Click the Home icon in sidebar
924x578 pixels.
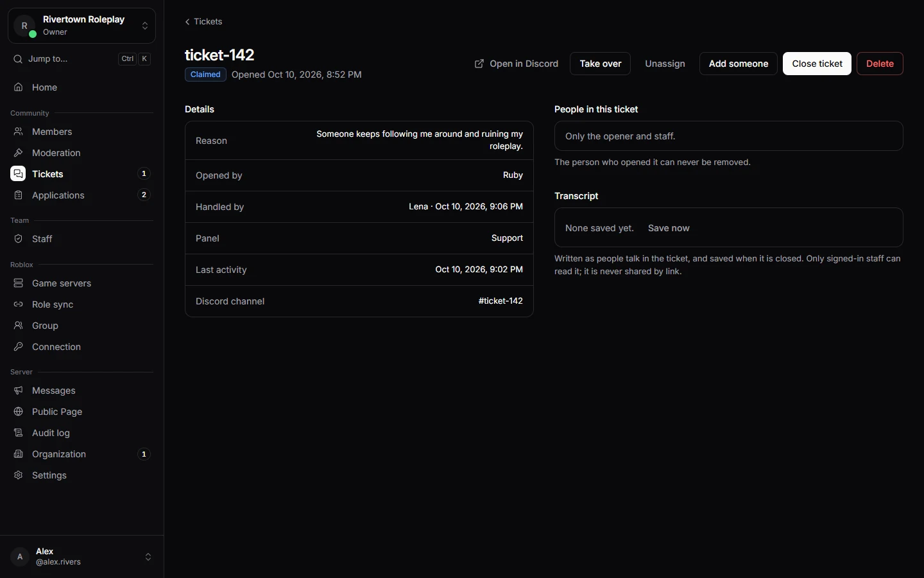coord(19,87)
